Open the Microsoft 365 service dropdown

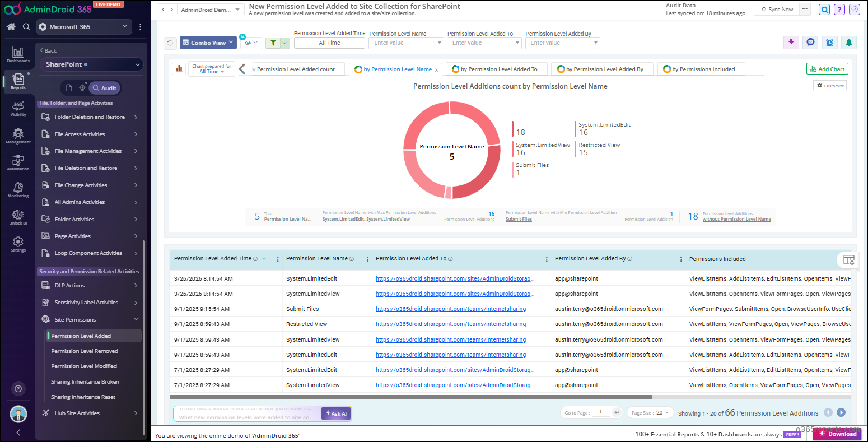click(x=84, y=26)
